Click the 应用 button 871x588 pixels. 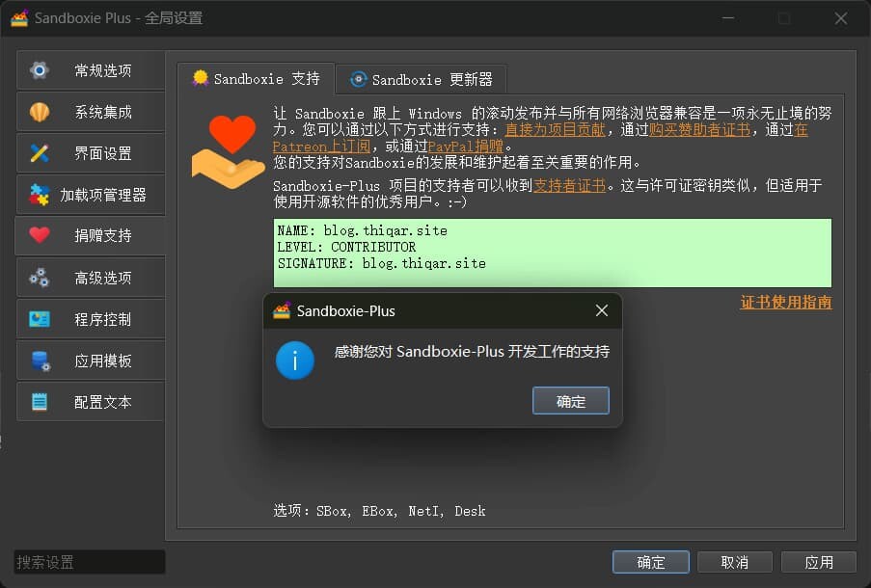coord(818,562)
